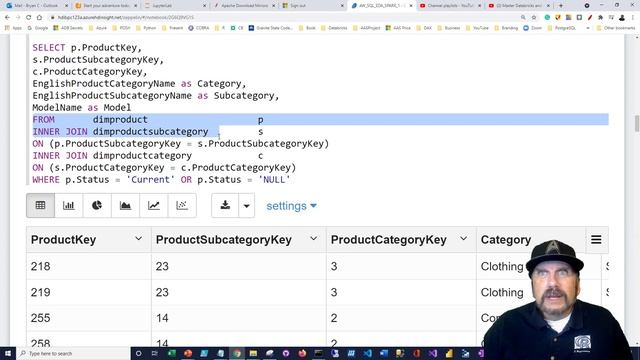
Task: Open ProductSubcategoryKey column menu chevron
Action: point(313,239)
